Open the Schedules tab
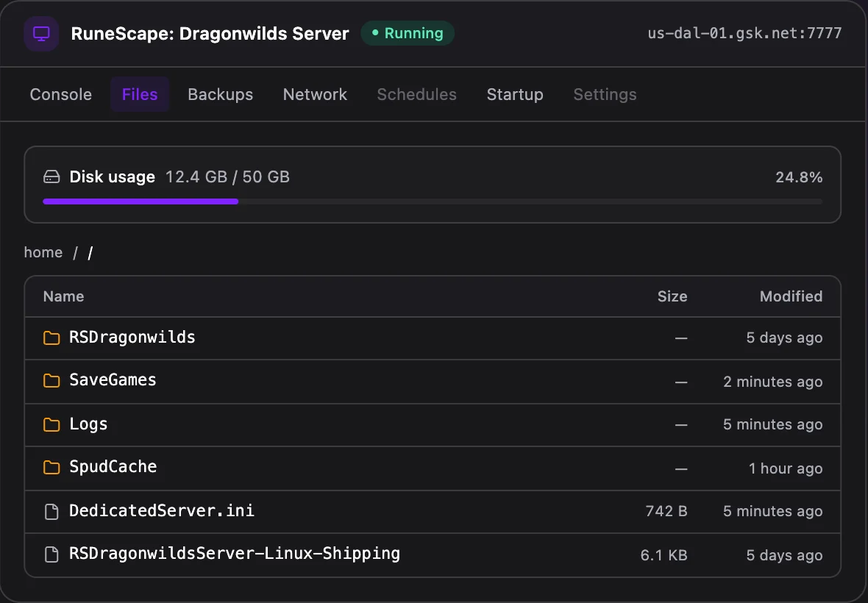Image resolution: width=868 pixels, height=603 pixels. point(417,95)
